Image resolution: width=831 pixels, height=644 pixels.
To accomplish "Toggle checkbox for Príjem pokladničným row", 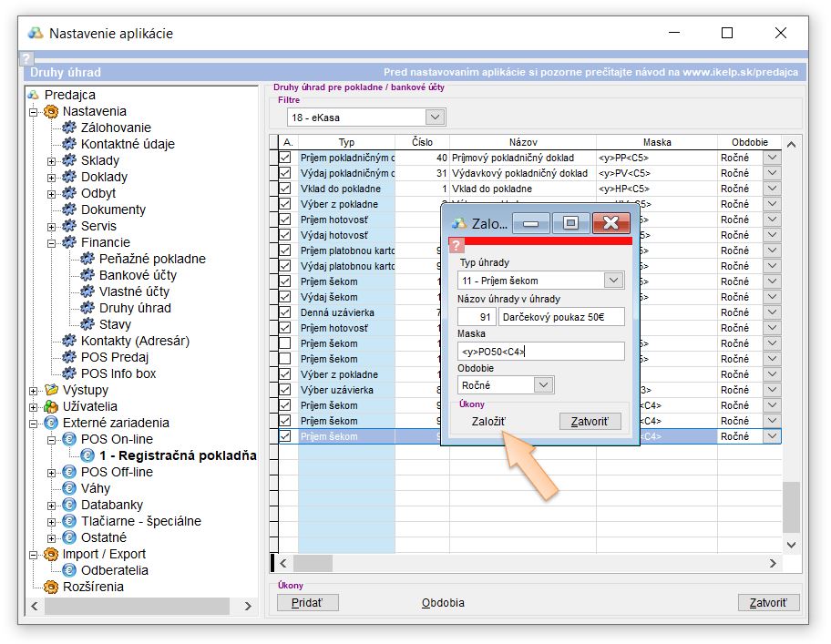I will point(285,158).
